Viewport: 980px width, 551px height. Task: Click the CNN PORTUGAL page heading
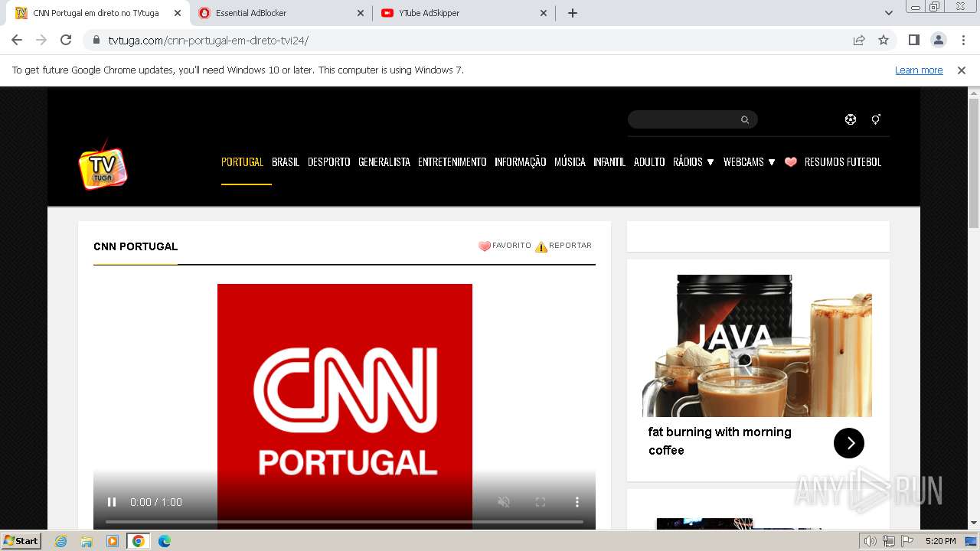[136, 246]
